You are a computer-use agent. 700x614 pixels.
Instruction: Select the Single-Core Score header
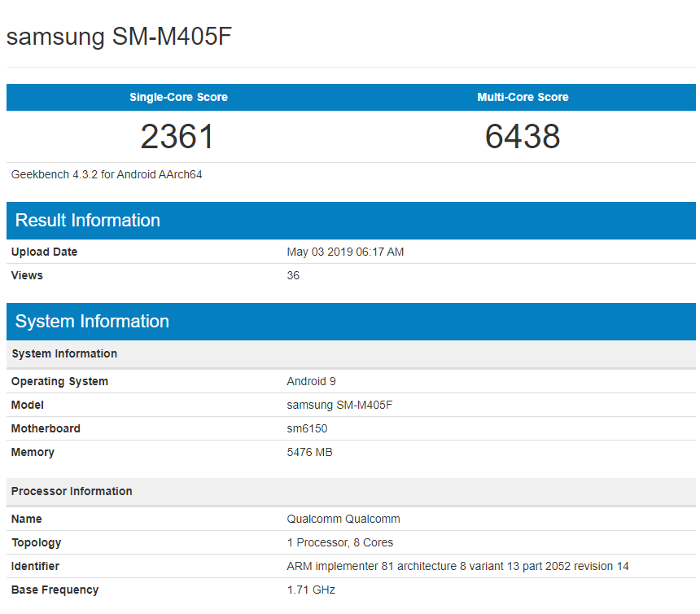point(178,97)
